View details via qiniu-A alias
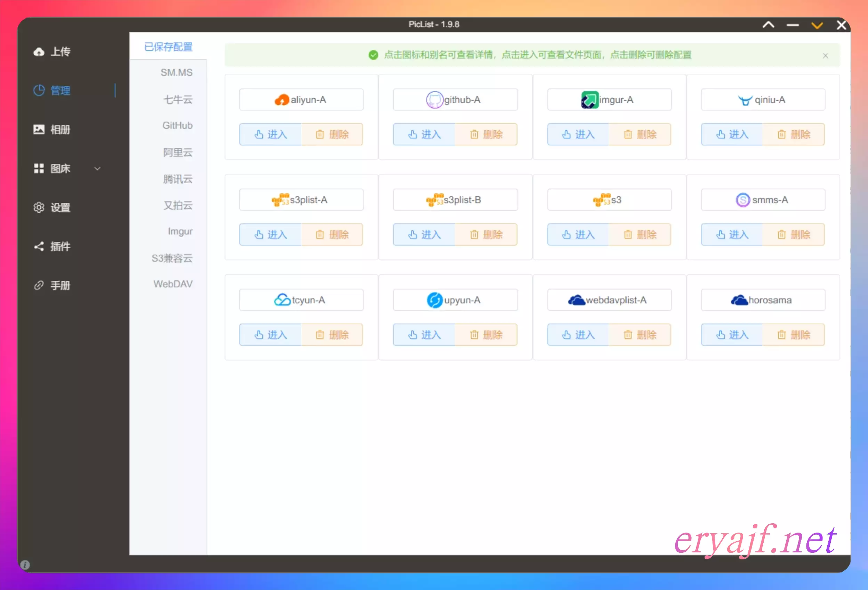 [x=770, y=100]
